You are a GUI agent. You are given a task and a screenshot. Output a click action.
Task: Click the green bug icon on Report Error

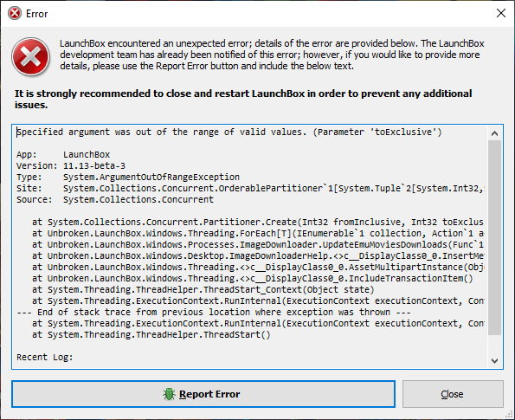(169, 394)
